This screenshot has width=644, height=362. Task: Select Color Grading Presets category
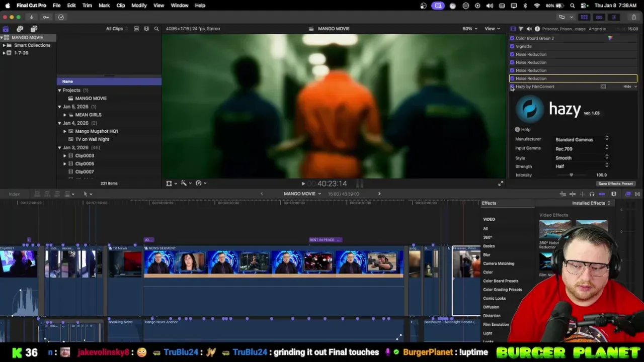pos(502,290)
